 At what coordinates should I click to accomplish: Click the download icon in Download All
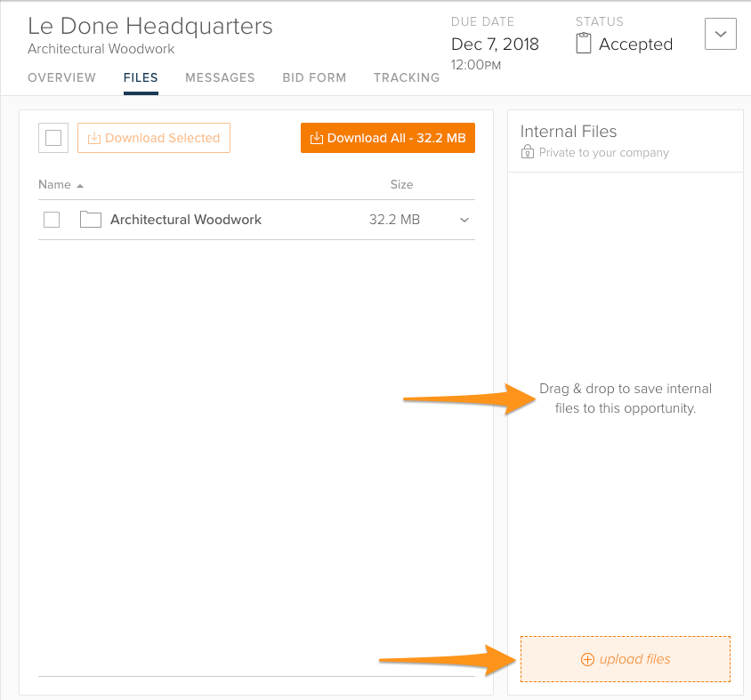click(x=316, y=138)
